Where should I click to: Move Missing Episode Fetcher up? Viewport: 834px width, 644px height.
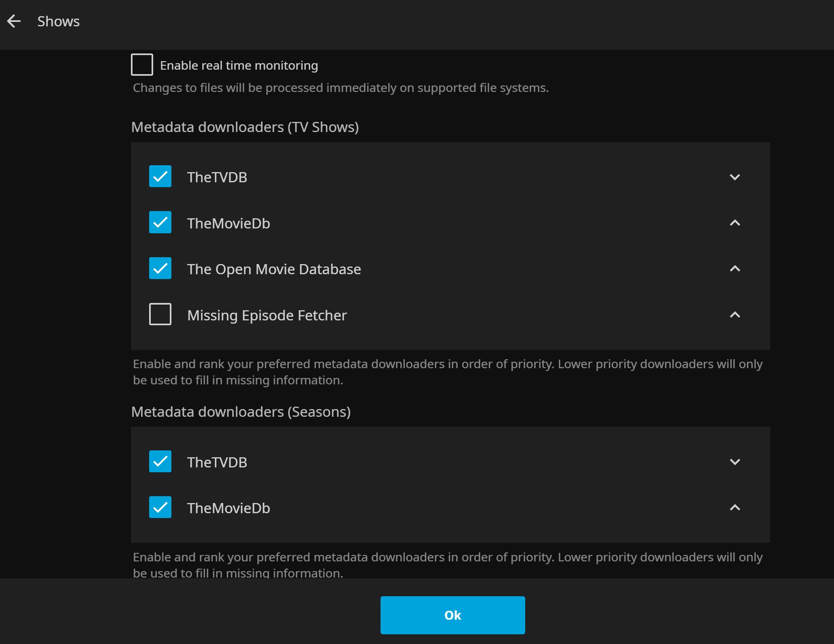click(734, 315)
